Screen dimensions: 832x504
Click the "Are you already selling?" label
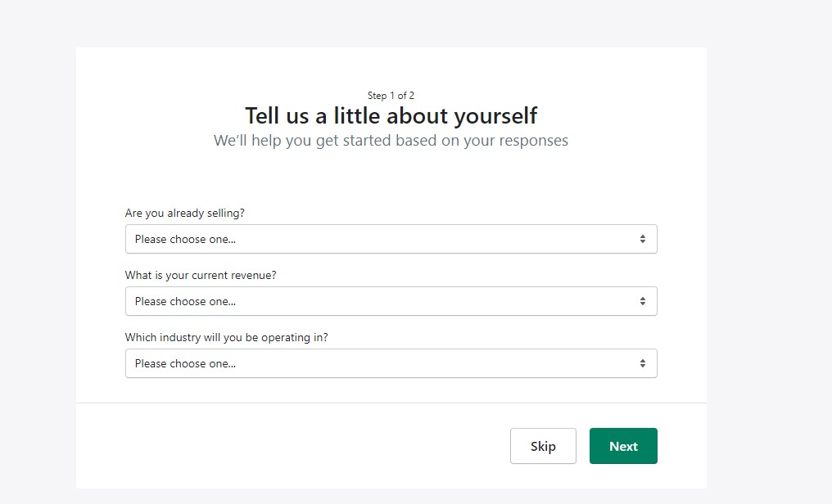tap(184, 213)
